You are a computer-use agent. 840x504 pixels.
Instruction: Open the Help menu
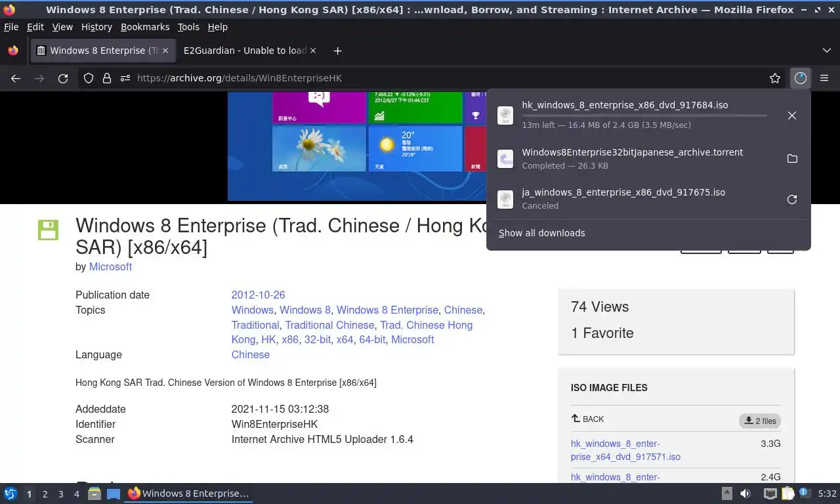[x=217, y=27]
